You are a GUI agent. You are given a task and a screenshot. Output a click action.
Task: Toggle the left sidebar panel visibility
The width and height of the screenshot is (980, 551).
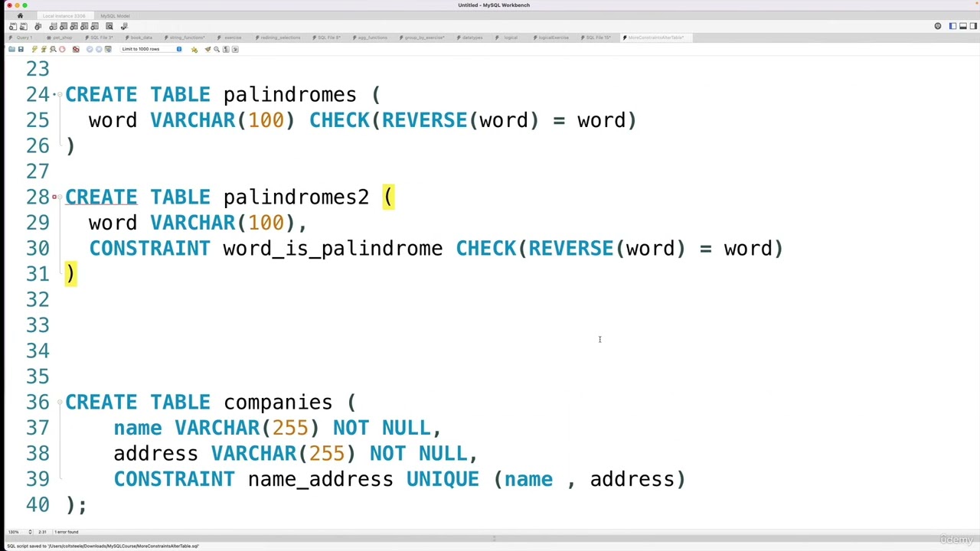(952, 26)
